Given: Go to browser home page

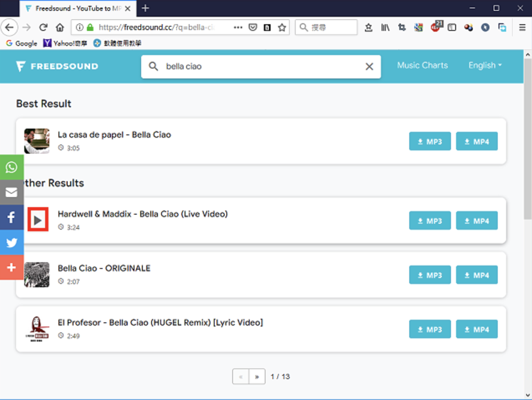Looking at the screenshot, I should 60,28.
